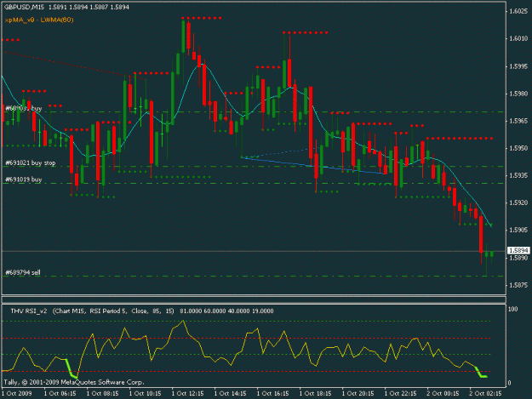Click the 1.5935 price axis label
This screenshot has height=399, width=532.
point(518,175)
